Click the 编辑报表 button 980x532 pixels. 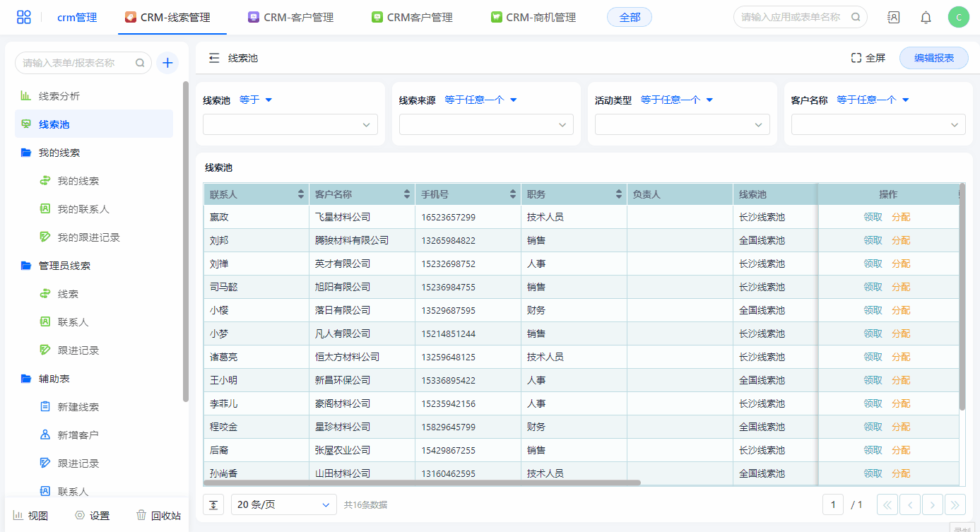point(933,58)
